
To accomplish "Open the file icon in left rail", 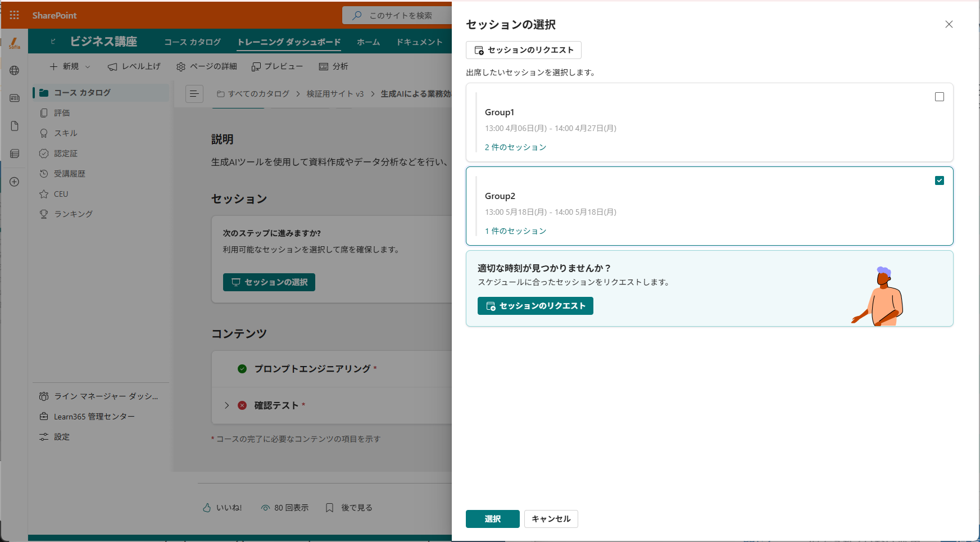I will coord(15,126).
